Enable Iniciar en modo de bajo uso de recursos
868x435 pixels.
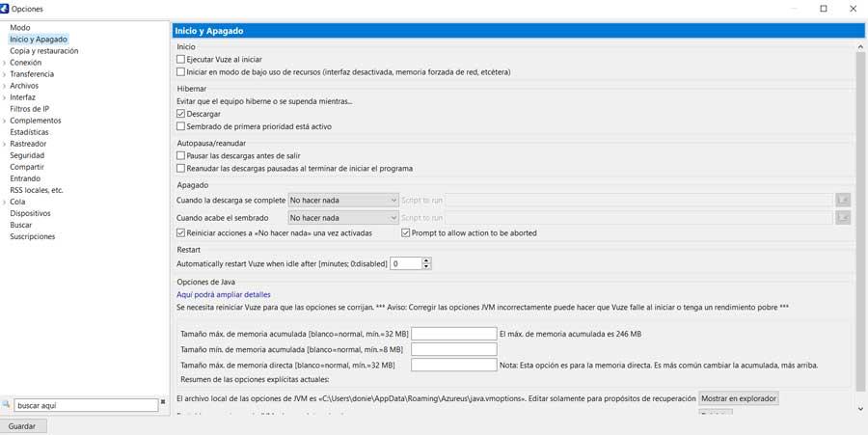point(180,72)
